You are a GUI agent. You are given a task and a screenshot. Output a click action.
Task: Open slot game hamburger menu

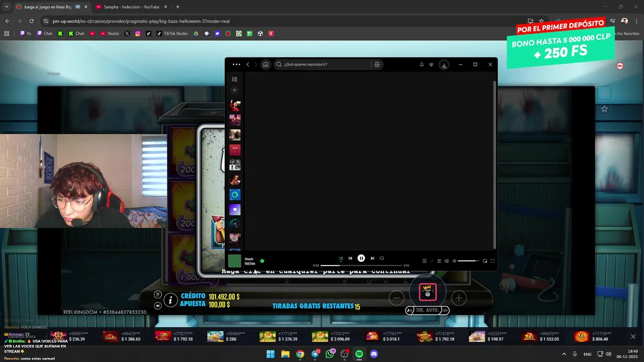[x=157, y=295]
